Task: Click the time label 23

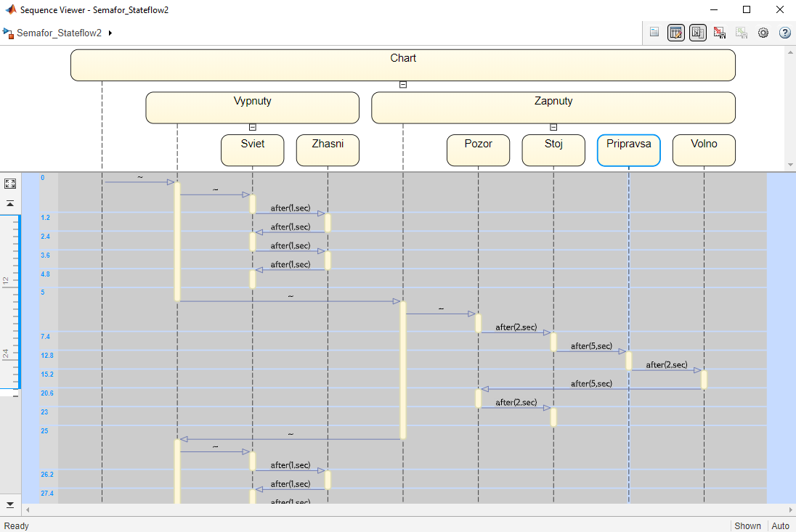Action: click(45, 412)
